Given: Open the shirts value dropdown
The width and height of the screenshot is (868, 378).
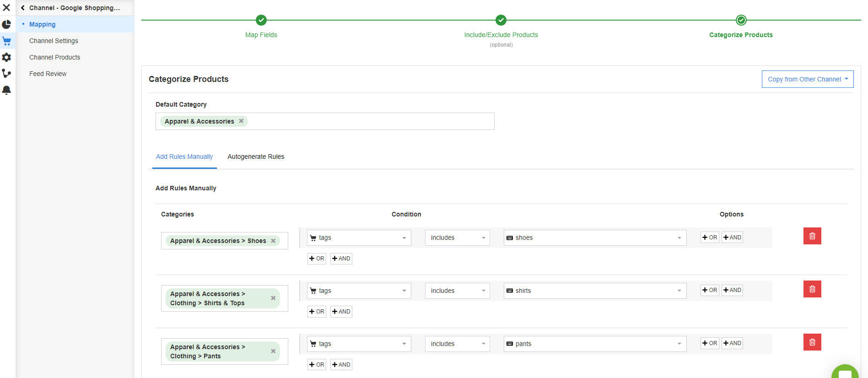Looking at the screenshot, I should click(595, 291).
